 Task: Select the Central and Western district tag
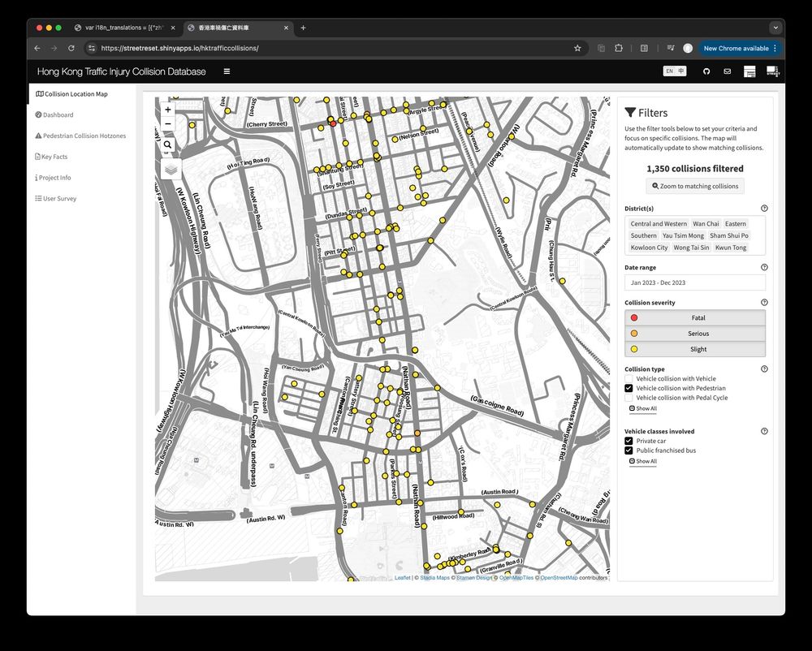(659, 223)
